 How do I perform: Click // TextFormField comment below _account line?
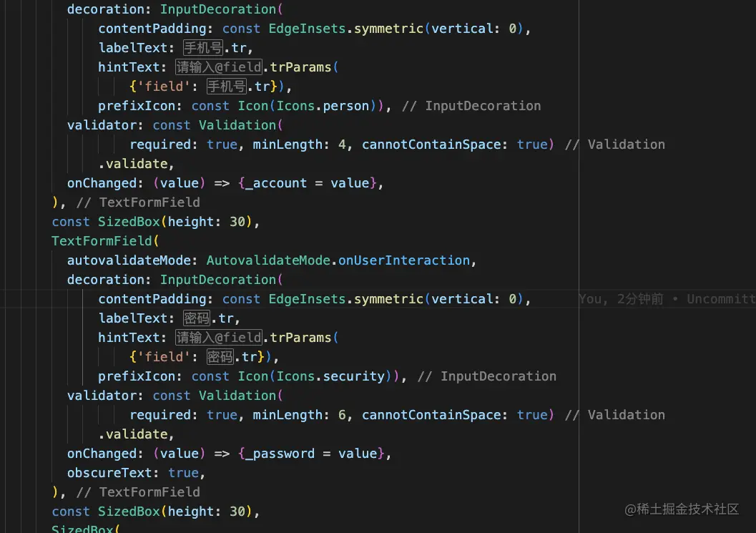138,202
